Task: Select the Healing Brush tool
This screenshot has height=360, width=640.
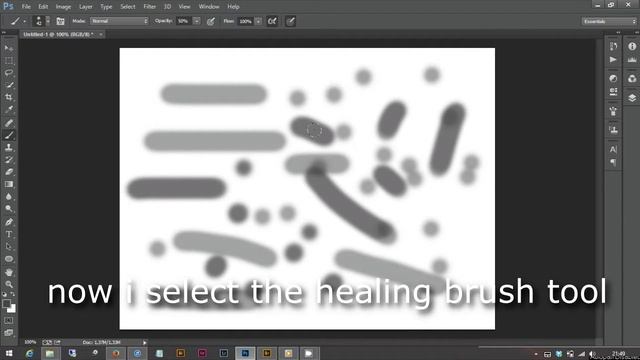Action: pyautogui.click(x=9, y=123)
